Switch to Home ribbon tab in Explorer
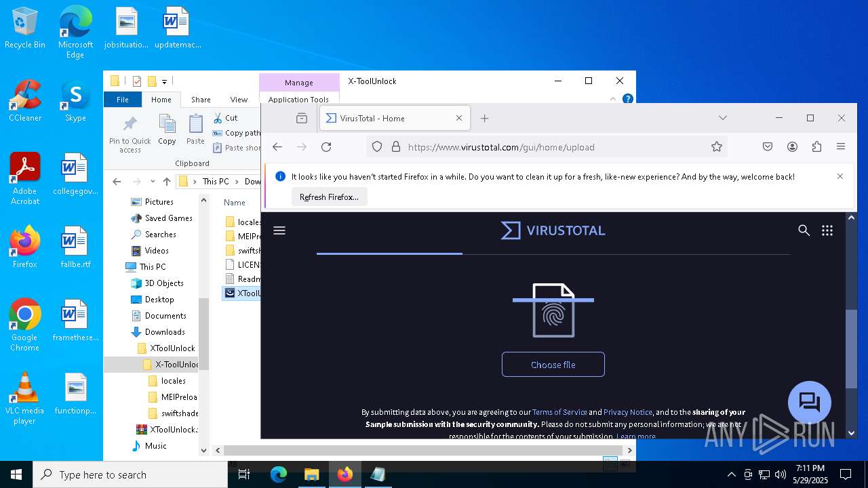 [x=161, y=100]
